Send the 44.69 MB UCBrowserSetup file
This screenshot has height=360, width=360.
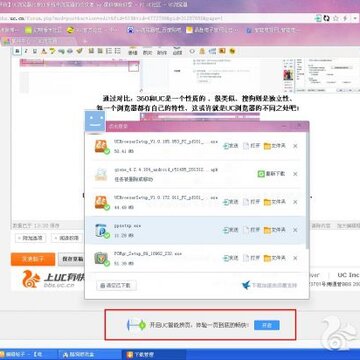click(231, 202)
